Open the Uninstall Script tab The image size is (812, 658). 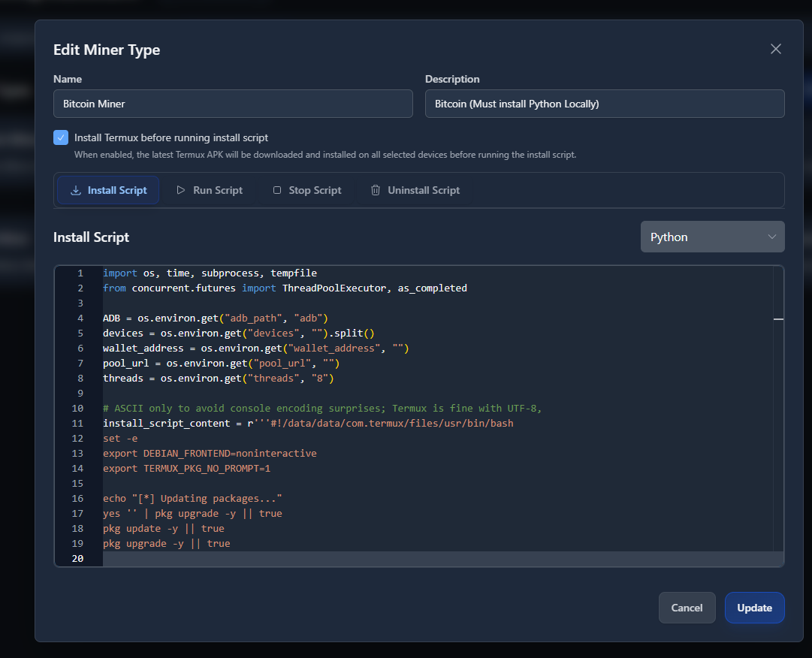415,191
